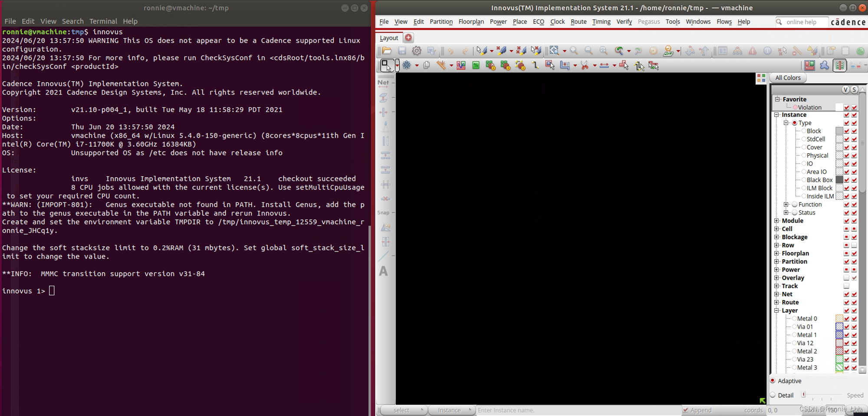The width and height of the screenshot is (868, 416).
Task: Click the violation browser warning triangle icon
Action: click(x=752, y=51)
